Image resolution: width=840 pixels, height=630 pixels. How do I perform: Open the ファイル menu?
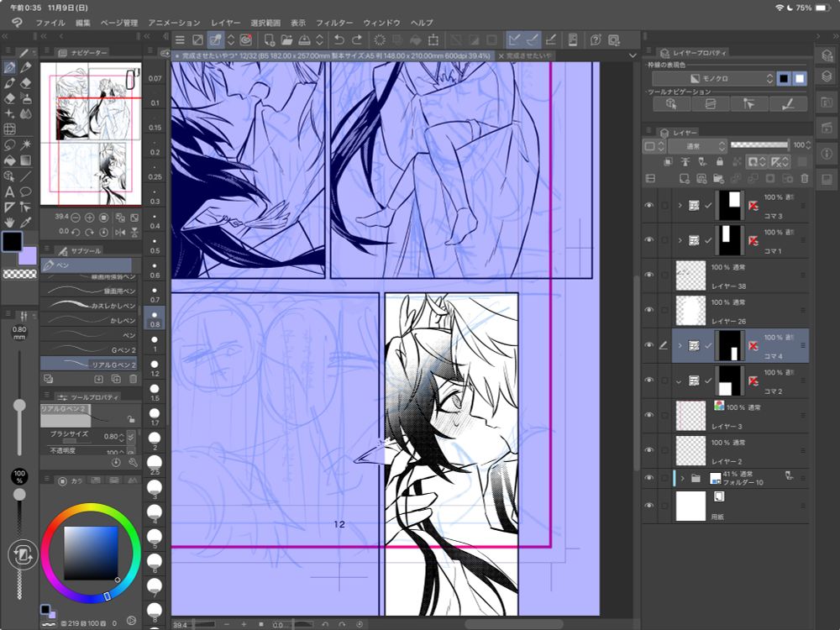pos(50,23)
